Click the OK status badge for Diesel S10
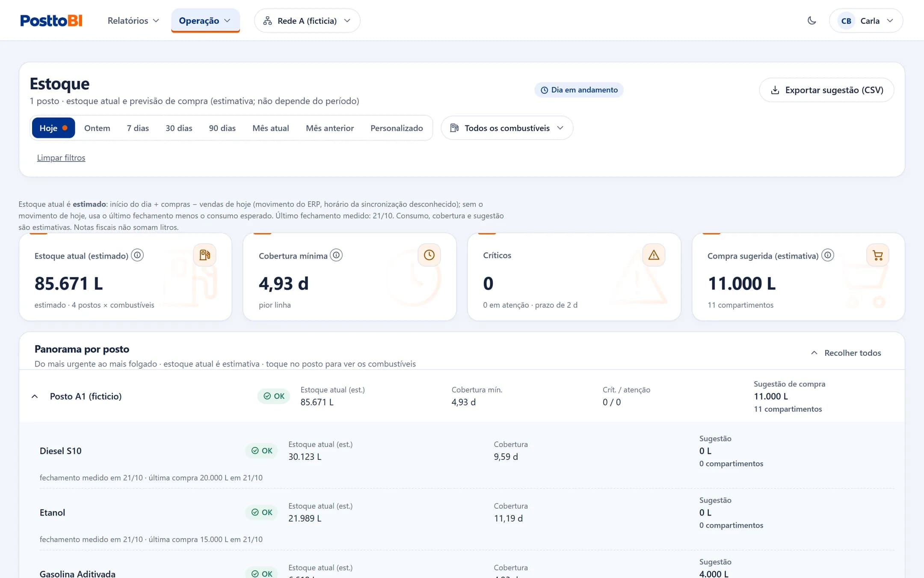924x578 pixels. click(x=262, y=450)
